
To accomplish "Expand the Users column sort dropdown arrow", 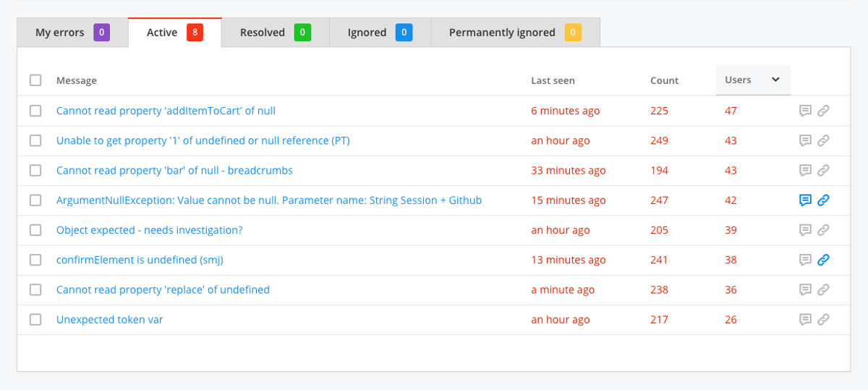I will (775, 80).
